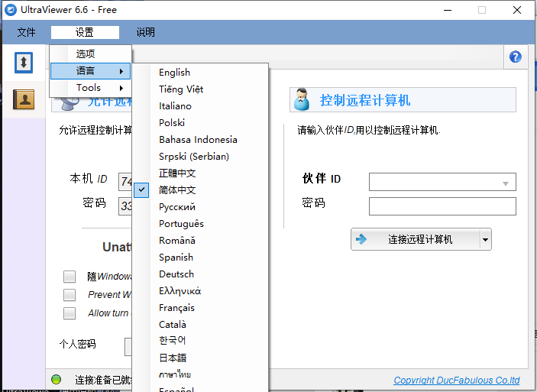Toggle the 随Windows startup checkbox
This screenshot has width=537, height=392.
tap(70, 277)
